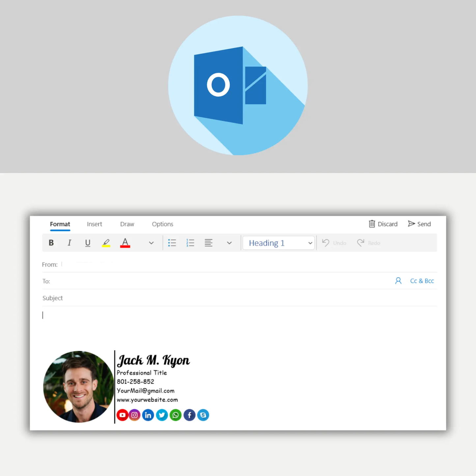Switch to the Insert tab
The height and width of the screenshot is (476, 476).
95,224
